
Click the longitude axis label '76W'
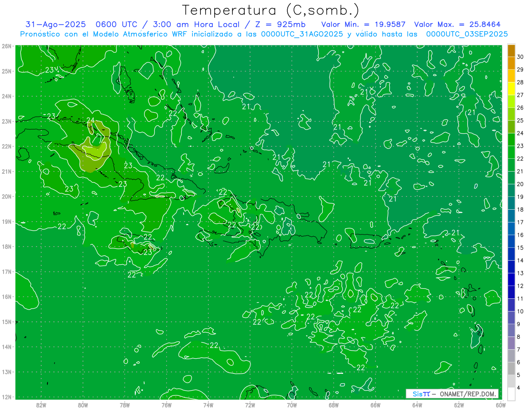pyautogui.click(x=166, y=405)
